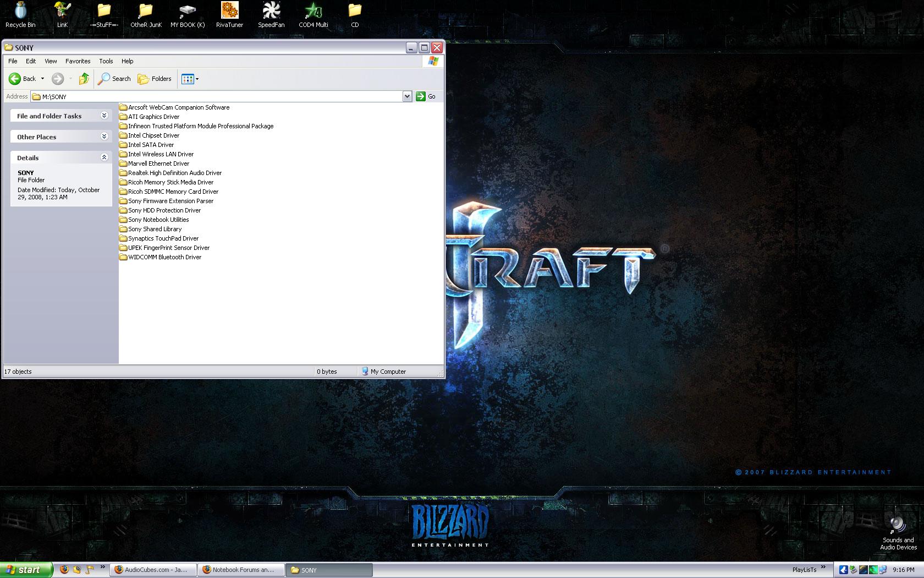This screenshot has height=578, width=924.
Task: Open the Help menu
Action: (127, 61)
